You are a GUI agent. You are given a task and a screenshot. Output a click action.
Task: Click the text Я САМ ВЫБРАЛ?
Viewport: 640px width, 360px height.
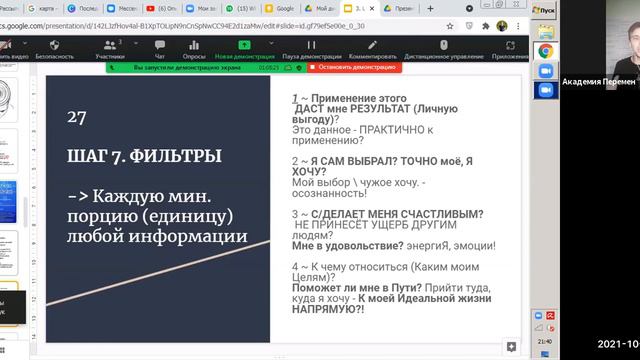coord(354,161)
